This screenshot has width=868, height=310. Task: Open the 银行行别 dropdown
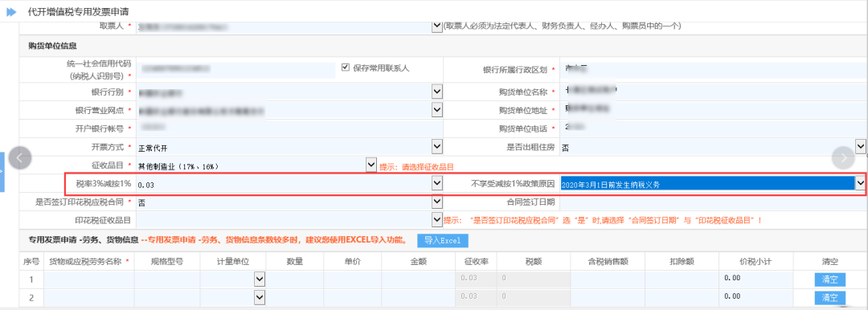[x=437, y=92]
